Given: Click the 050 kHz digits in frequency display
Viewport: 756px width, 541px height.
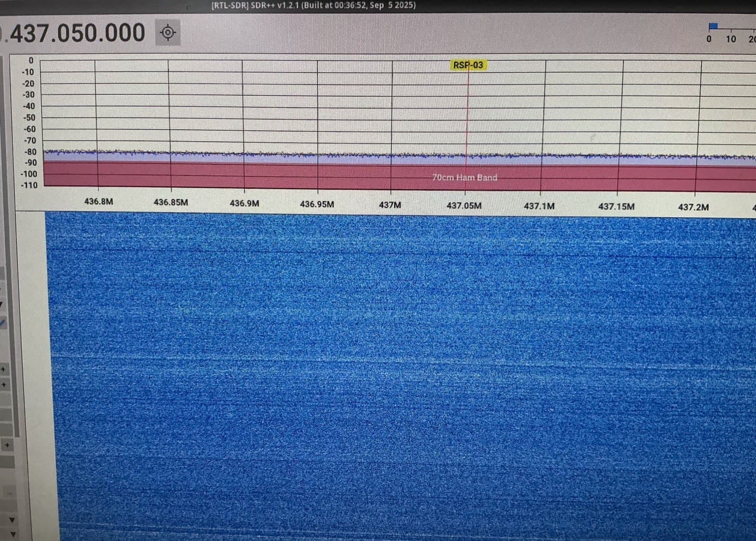Looking at the screenshot, I should 78,33.
